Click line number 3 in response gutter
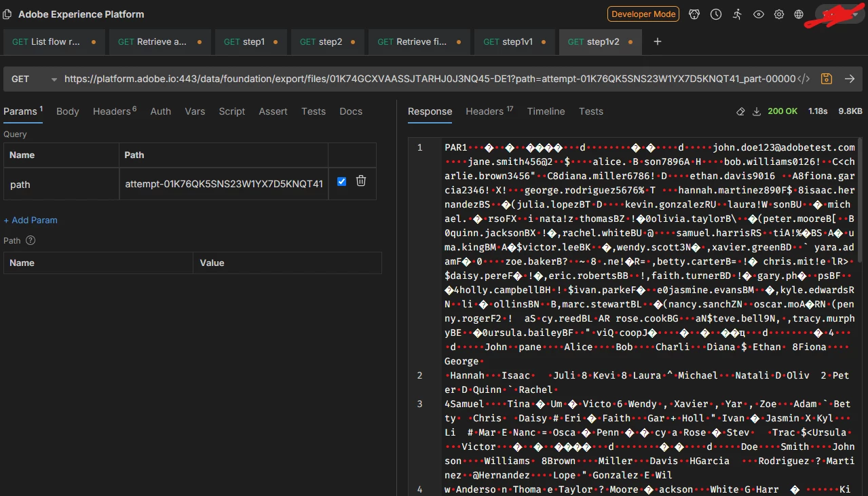The height and width of the screenshot is (496, 868). tap(419, 404)
